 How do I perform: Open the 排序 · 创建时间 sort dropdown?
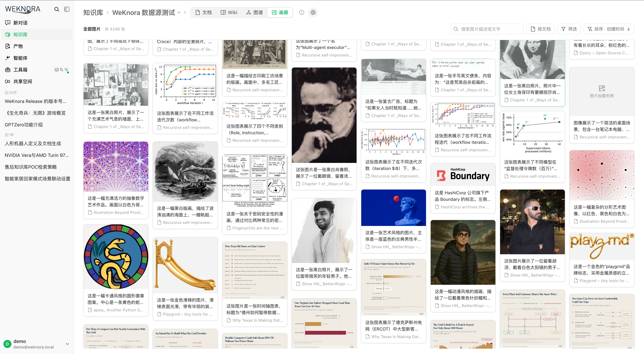(609, 29)
